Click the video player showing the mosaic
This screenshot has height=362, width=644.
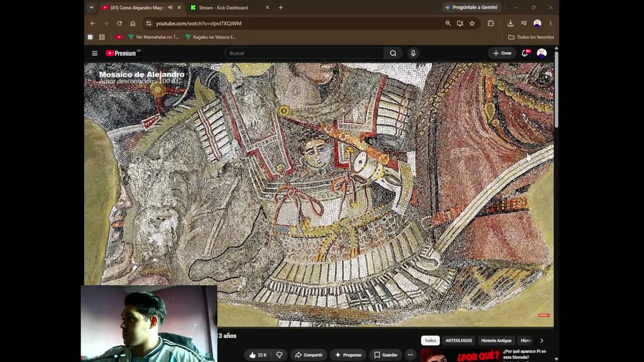click(x=319, y=194)
